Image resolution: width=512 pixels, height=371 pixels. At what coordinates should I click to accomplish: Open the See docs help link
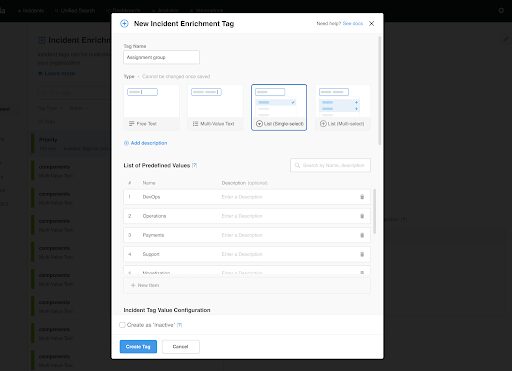(x=353, y=23)
